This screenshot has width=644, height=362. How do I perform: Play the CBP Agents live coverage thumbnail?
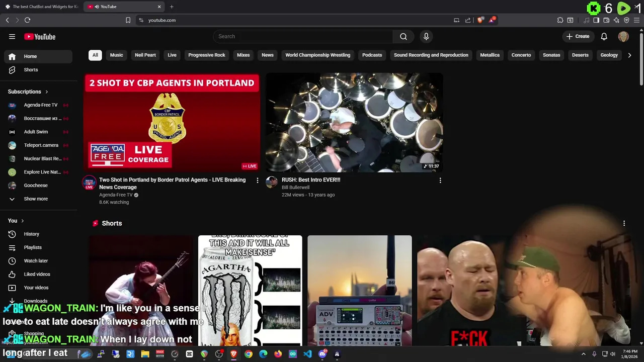172,123
